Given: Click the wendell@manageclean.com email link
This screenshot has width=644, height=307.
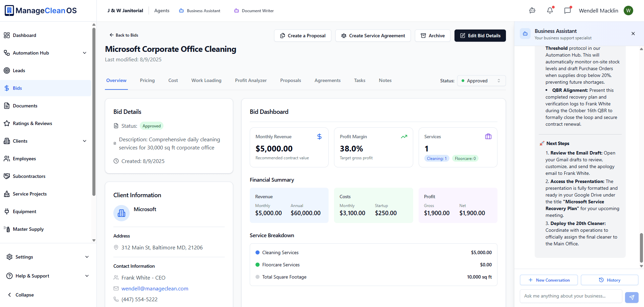Looking at the screenshot, I should tap(155, 288).
